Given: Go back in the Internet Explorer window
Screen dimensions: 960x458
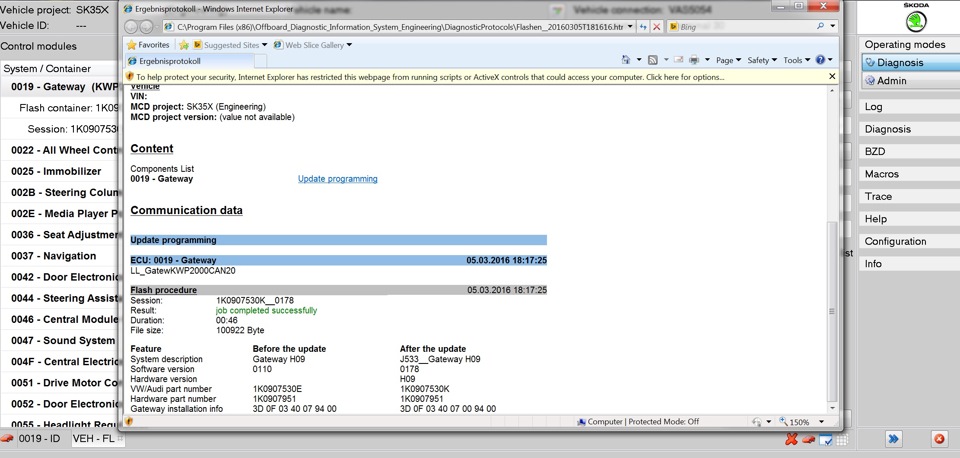Looking at the screenshot, I should tap(131, 27).
